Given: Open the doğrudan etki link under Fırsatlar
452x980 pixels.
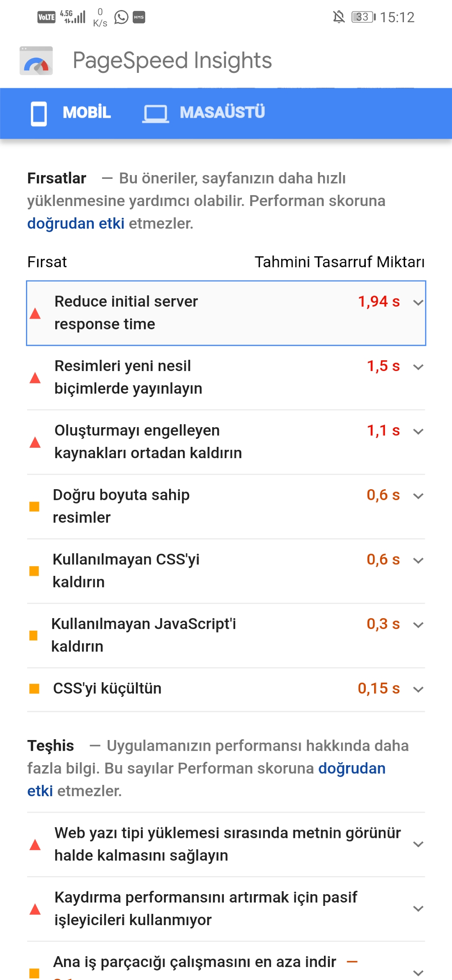Looking at the screenshot, I should pyautogui.click(x=76, y=223).
